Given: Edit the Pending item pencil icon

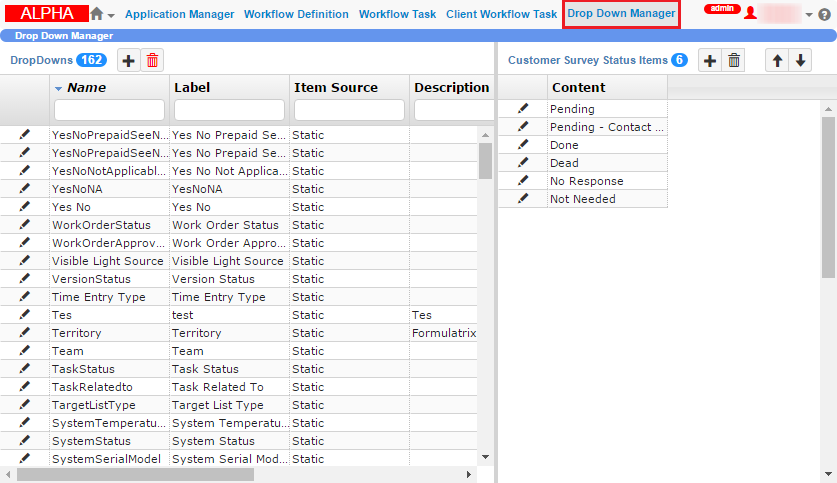Looking at the screenshot, I should click(523, 109).
